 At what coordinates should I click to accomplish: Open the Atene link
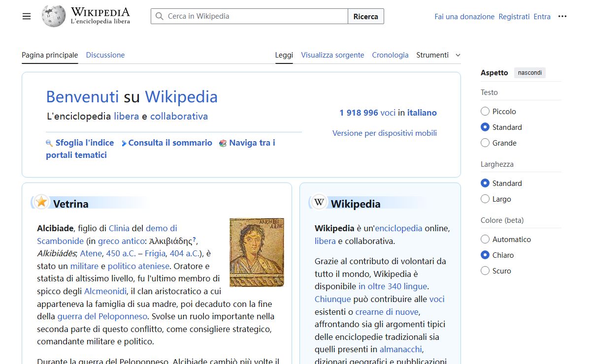[x=91, y=254]
